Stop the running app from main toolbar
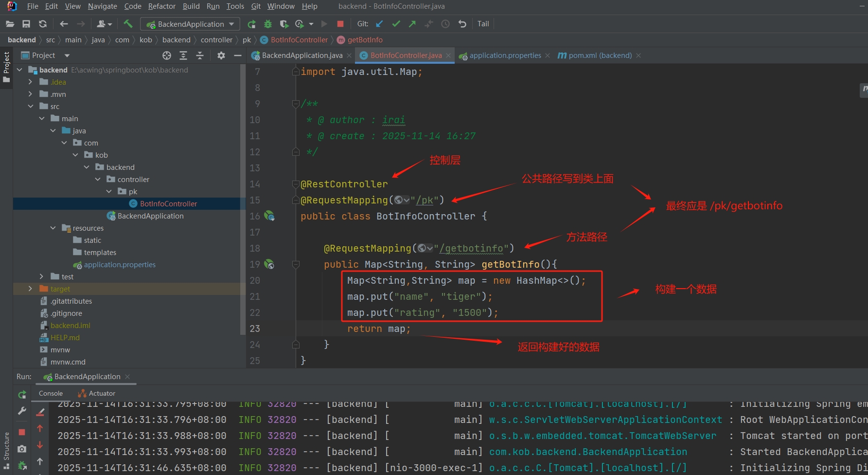 (340, 24)
